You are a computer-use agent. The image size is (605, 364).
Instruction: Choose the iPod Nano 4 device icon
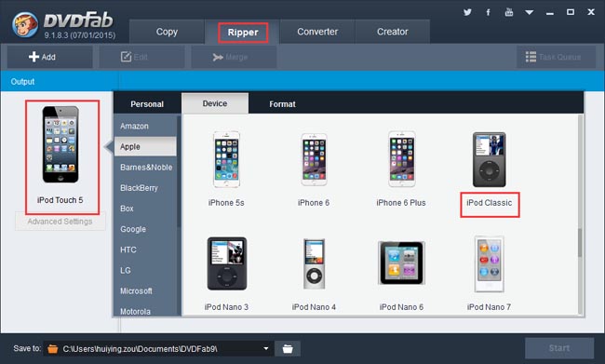click(x=314, y=263)
